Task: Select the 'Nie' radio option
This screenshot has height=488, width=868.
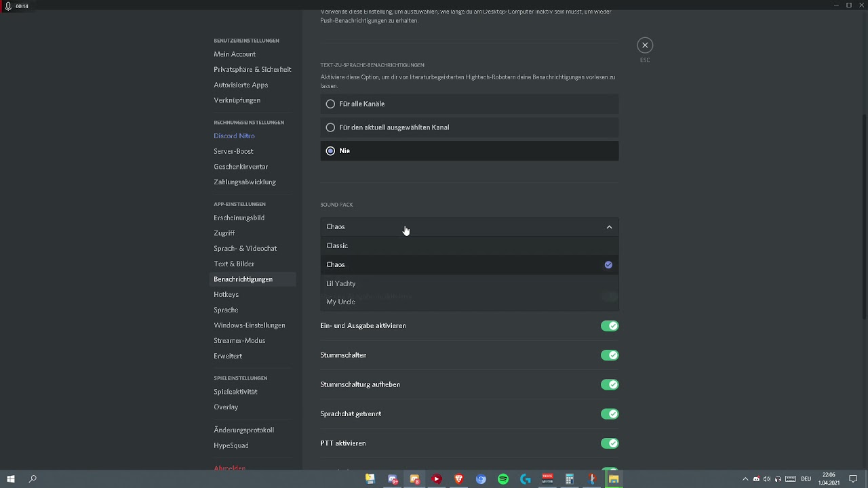Action: pos(469,151)
